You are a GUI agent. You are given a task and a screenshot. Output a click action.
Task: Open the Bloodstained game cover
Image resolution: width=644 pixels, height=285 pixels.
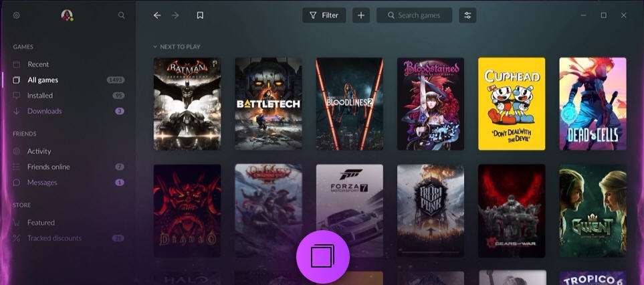tap(431, 104)
